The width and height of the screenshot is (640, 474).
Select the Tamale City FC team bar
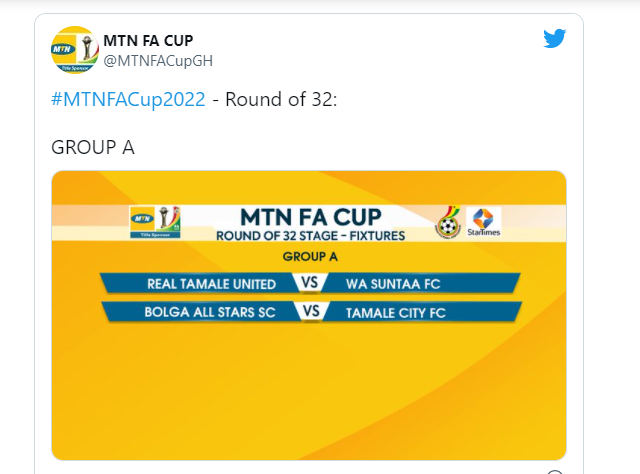click(422, 312)
